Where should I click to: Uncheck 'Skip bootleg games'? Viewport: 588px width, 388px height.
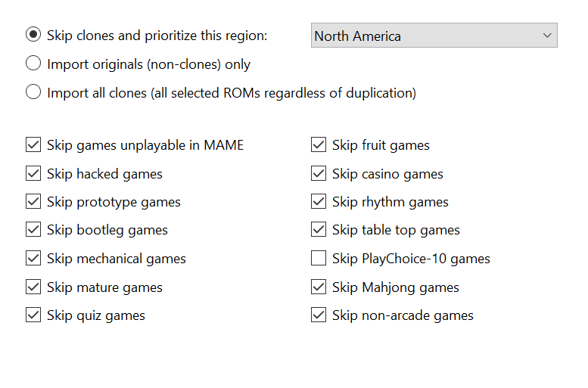[33, 230]
